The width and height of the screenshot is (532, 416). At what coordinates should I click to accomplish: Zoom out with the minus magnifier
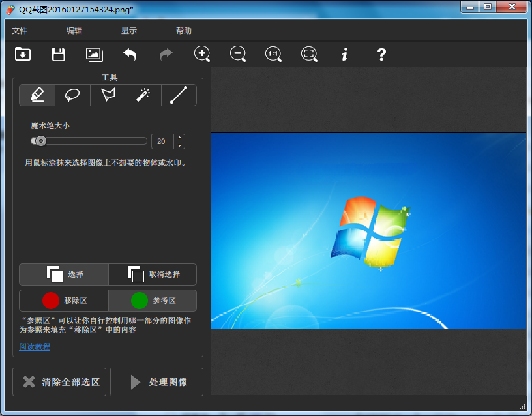[238, 54]
